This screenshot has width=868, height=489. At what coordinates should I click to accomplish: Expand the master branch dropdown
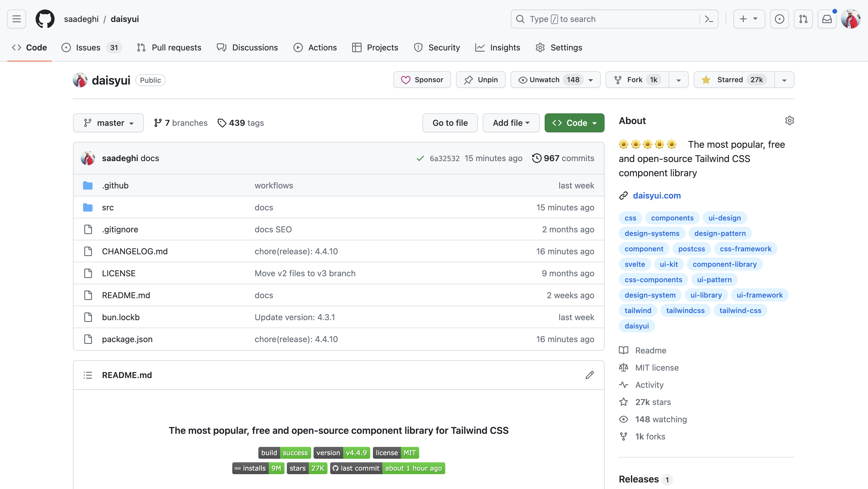click(x=108, y=123)
